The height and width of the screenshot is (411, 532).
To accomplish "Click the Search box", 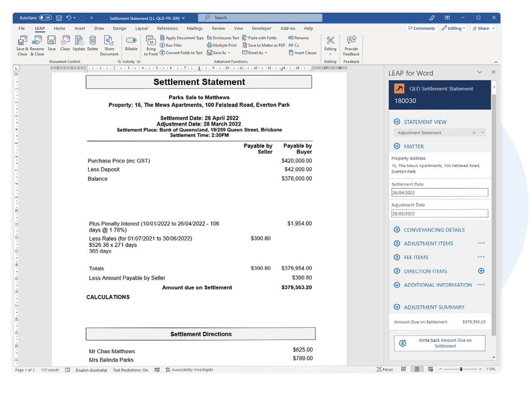I will pos(260,18).
